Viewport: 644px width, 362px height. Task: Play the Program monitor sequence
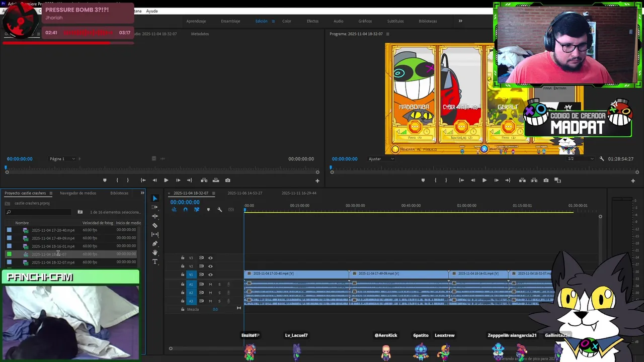point(484,180)
